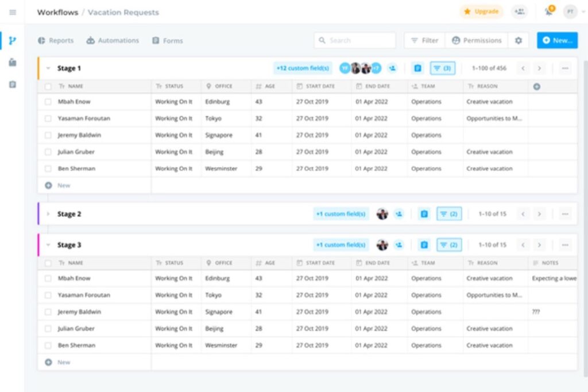Open Stage 1 filter (3) button
Screen dimensions: 588x392
pyautogui.click(x=443, y=68)
